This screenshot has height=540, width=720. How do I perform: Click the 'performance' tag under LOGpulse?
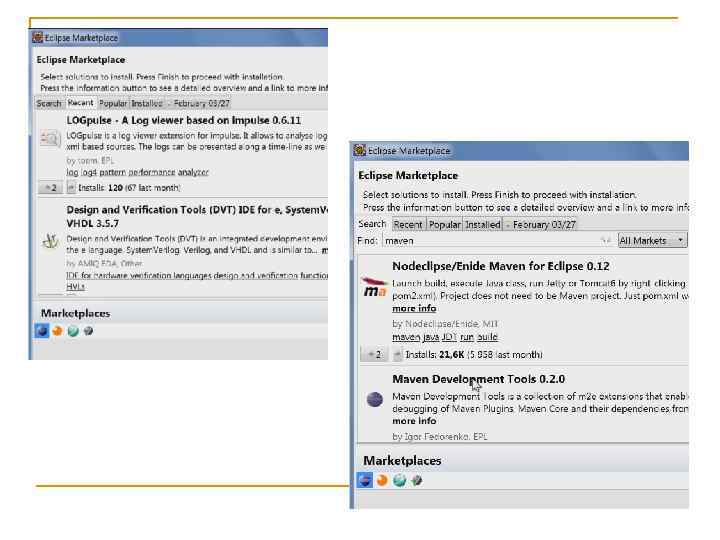[152, 172]
